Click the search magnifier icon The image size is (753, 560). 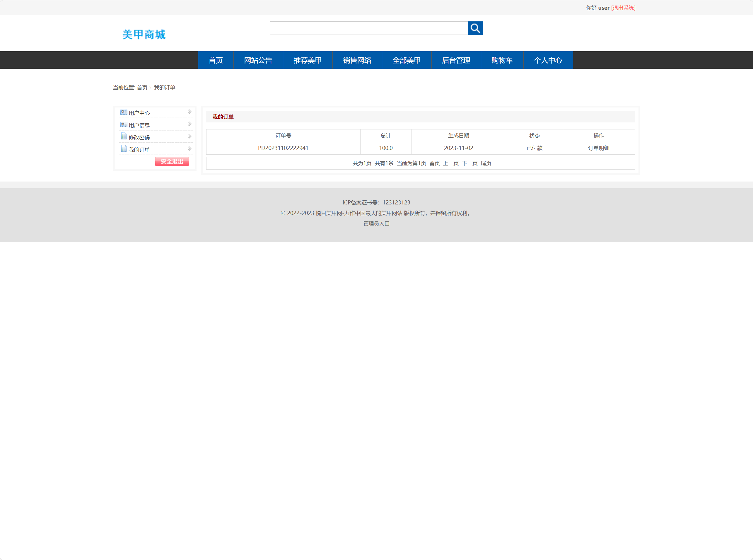click(x=475, y=28)
